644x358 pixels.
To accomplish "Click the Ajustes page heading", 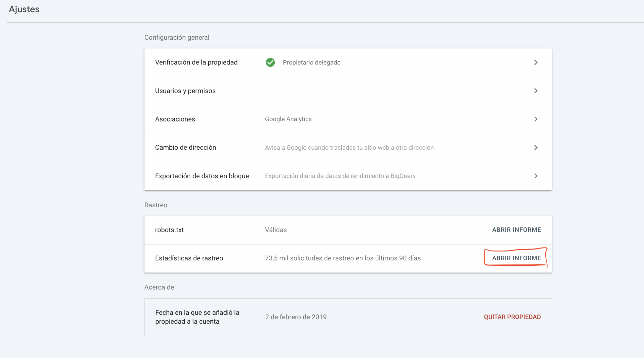I will click(24, 9).
